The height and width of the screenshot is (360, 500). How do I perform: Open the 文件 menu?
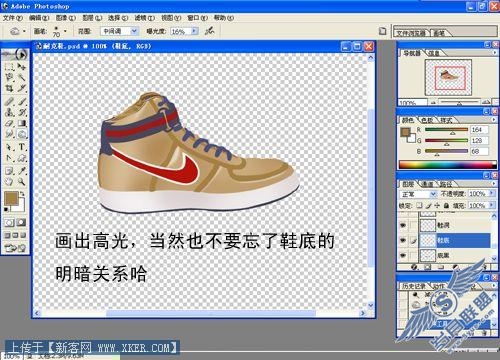tap(12, 18)
